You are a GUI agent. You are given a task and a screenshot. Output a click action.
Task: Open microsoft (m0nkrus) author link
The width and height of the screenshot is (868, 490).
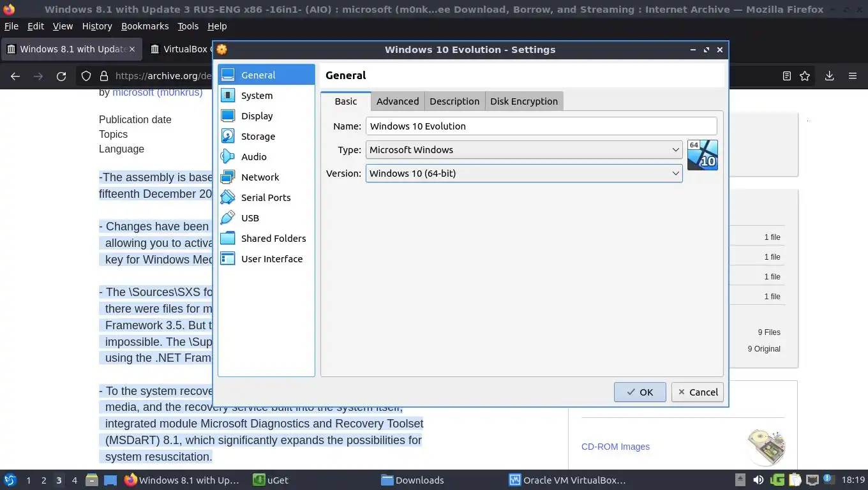[158, 92]
